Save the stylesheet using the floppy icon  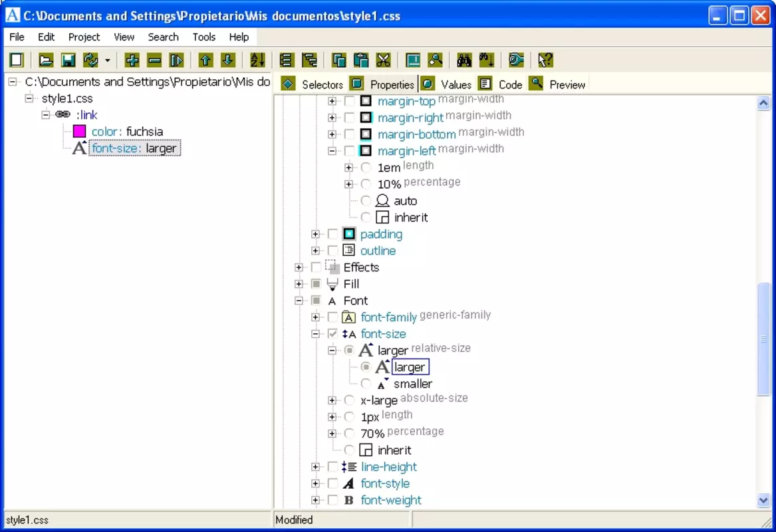(x=68, y=60)
